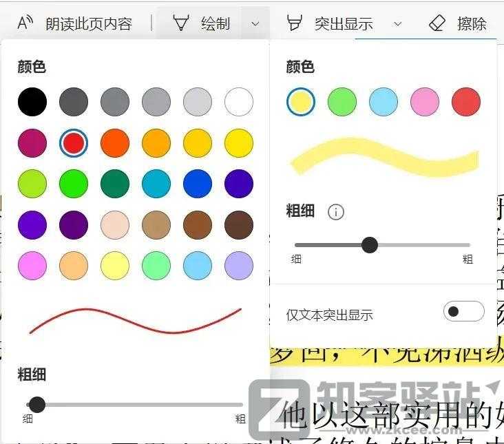The height and width of the screenshot is (444, 504).
Task: Pick the magenta color in draw palette
Action: (32, 143)
